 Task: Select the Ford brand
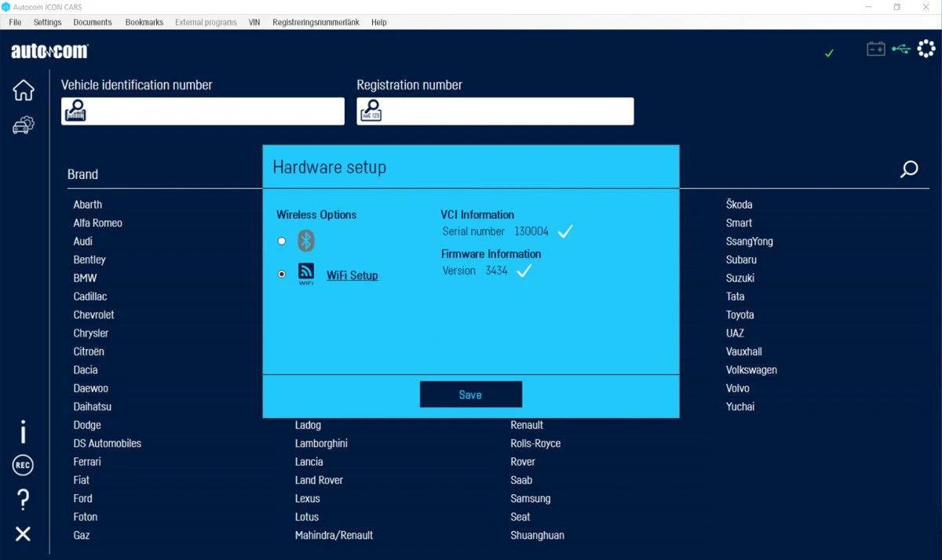[83, 498]
